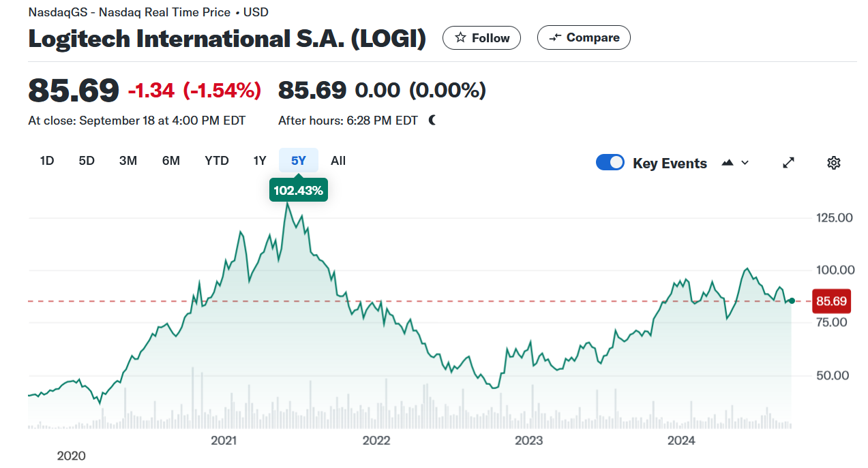
Task: Switch to the 6M range
Action: point(171,161)
